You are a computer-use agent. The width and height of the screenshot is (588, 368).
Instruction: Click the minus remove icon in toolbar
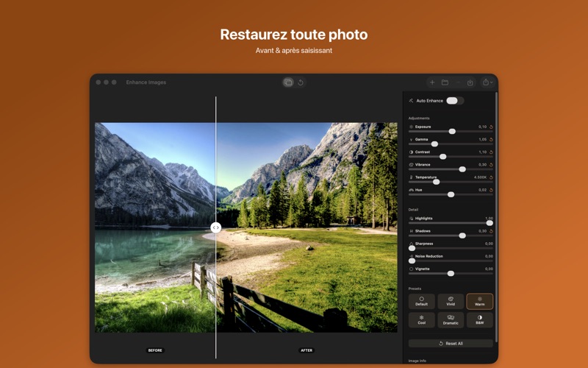coord(458,82)
